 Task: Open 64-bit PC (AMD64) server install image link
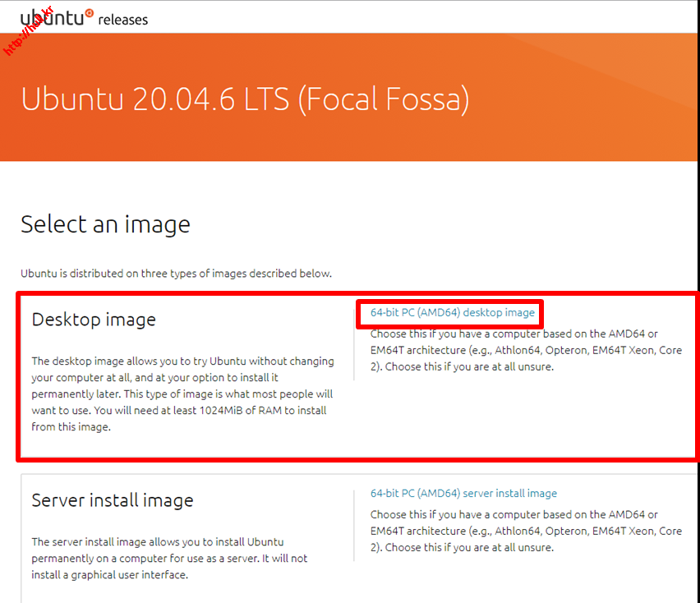(x=463, y=493)
